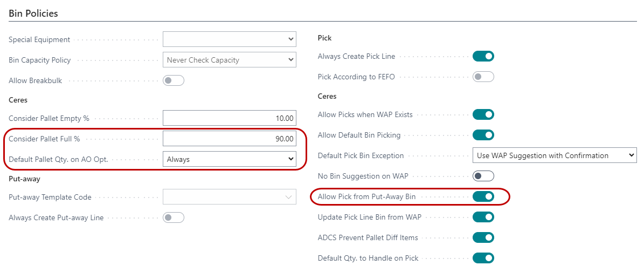Disable Allow Pick from Put-Away Bin

[x=483, y=196]
